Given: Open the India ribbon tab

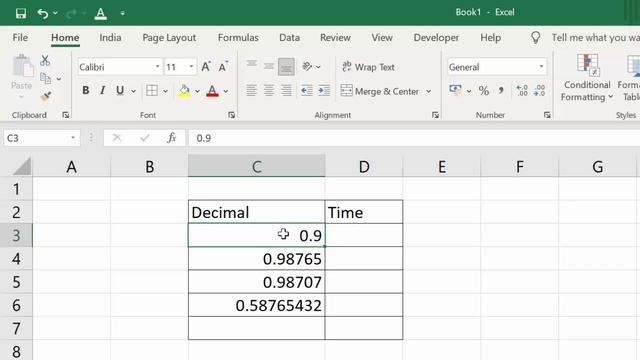Looking at the screenshot, I should pos(110,38).
